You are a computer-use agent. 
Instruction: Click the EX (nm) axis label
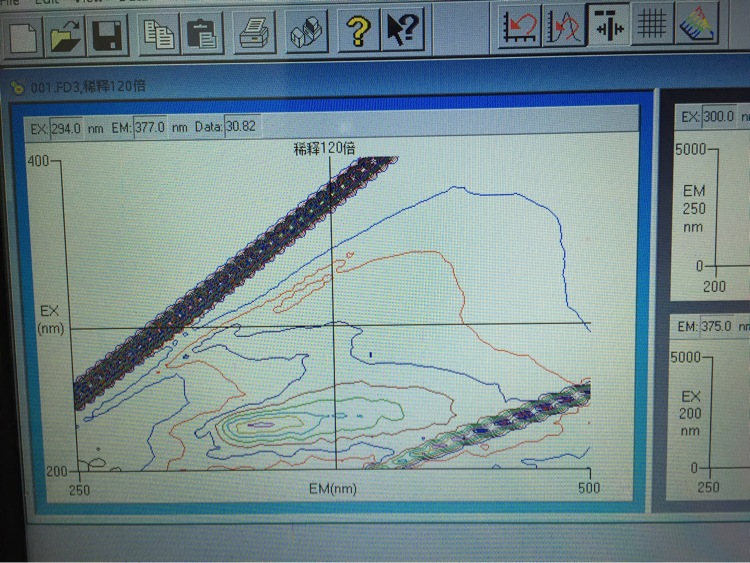(x=50, y=320)
